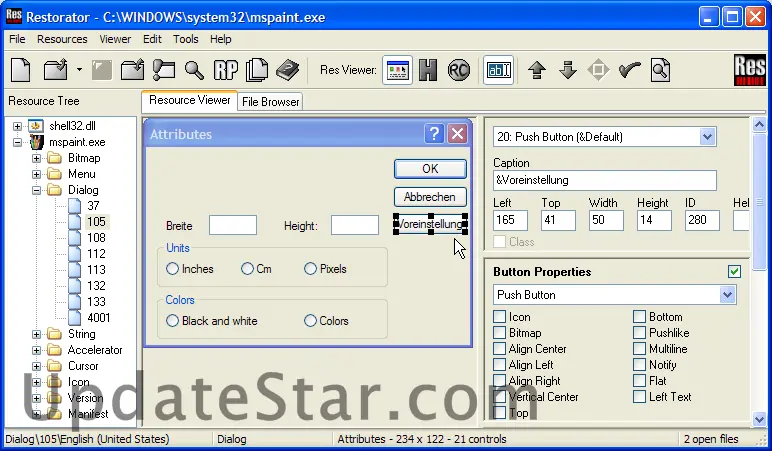Expand the shell32.dll tree node
The image size is (772, 451).
(x=17, y=126)
